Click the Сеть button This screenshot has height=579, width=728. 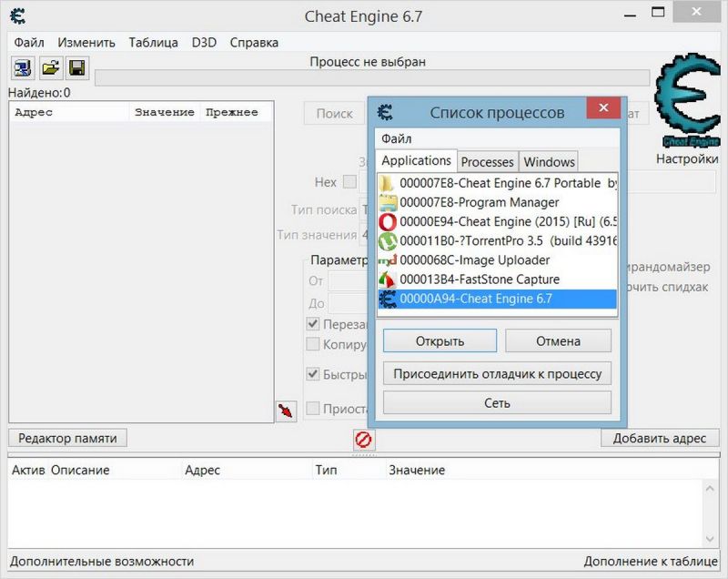pyautogui.click(x=497, y=402)
